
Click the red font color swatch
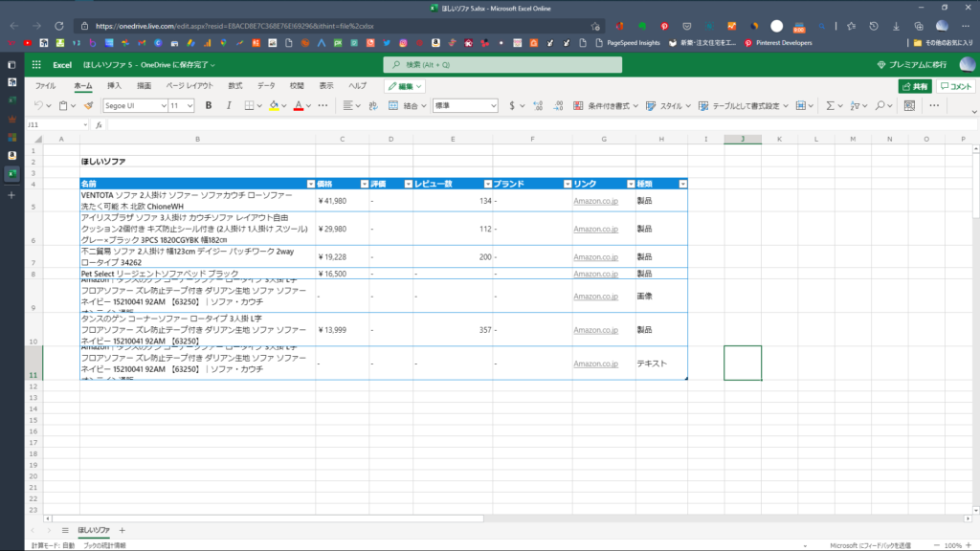[298, 105]
